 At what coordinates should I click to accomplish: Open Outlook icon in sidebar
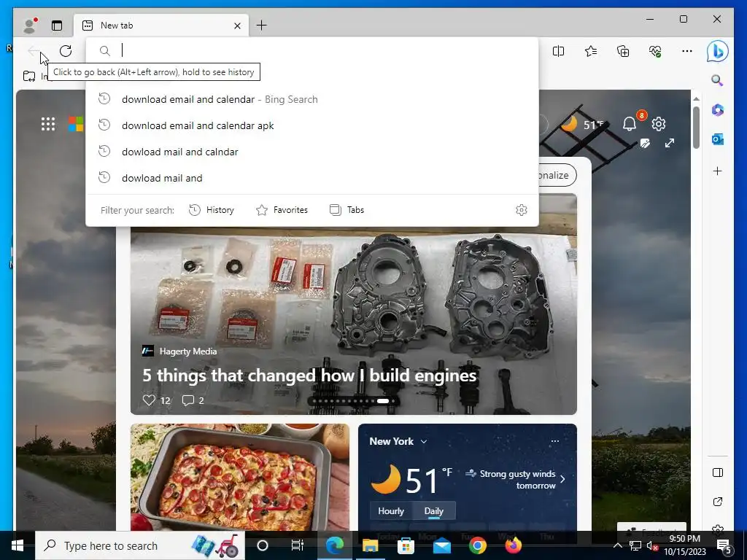point(718,139)
